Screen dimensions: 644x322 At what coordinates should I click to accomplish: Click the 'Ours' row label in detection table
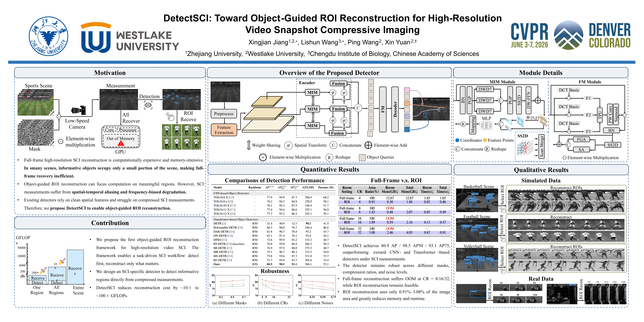[217, 264]
